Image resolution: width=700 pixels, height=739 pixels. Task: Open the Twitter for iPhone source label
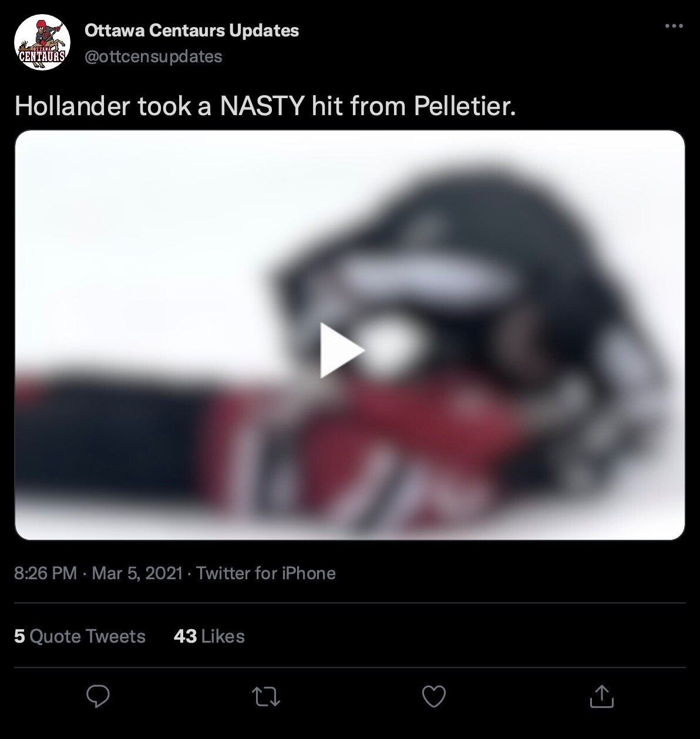266,573
